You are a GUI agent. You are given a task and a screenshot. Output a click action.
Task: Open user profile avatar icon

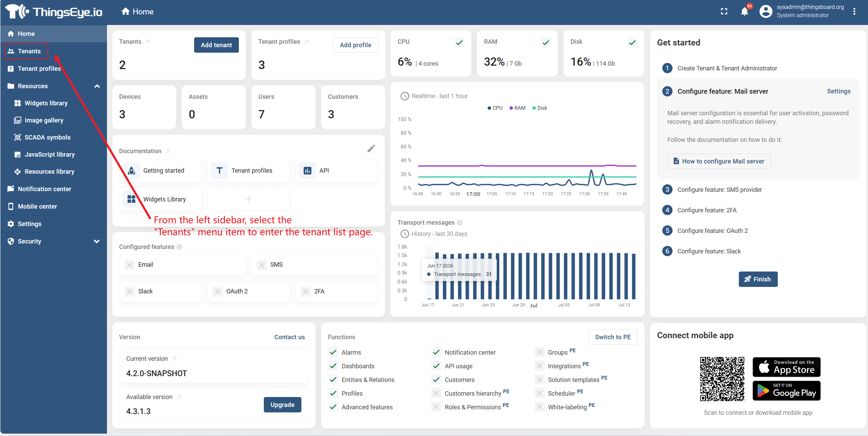pos(765,11)
